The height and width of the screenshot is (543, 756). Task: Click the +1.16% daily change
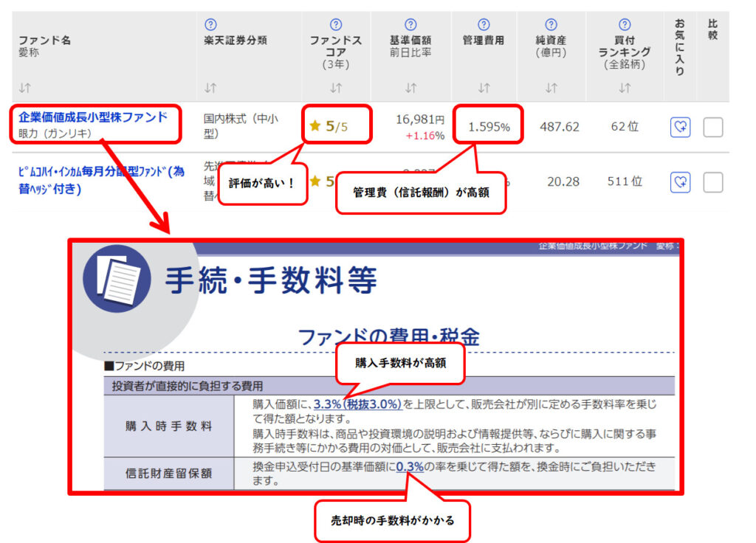point(425,136)
